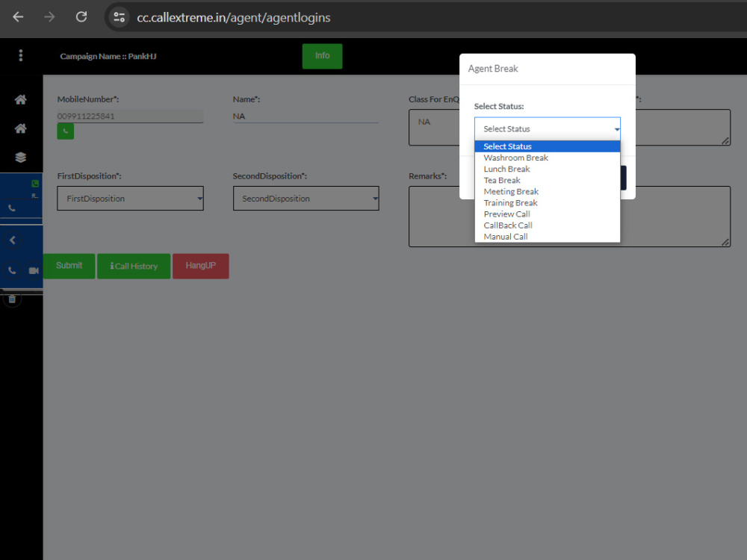
Task: Choose the highlighted Select Status option
Action: click(548, 146)
